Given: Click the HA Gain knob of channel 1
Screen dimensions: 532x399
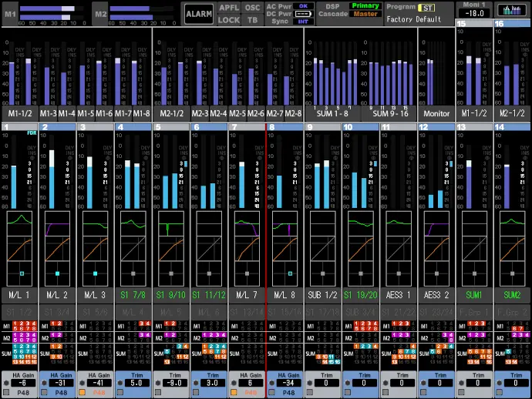Looking at the screenshot, I should point(6,383).
